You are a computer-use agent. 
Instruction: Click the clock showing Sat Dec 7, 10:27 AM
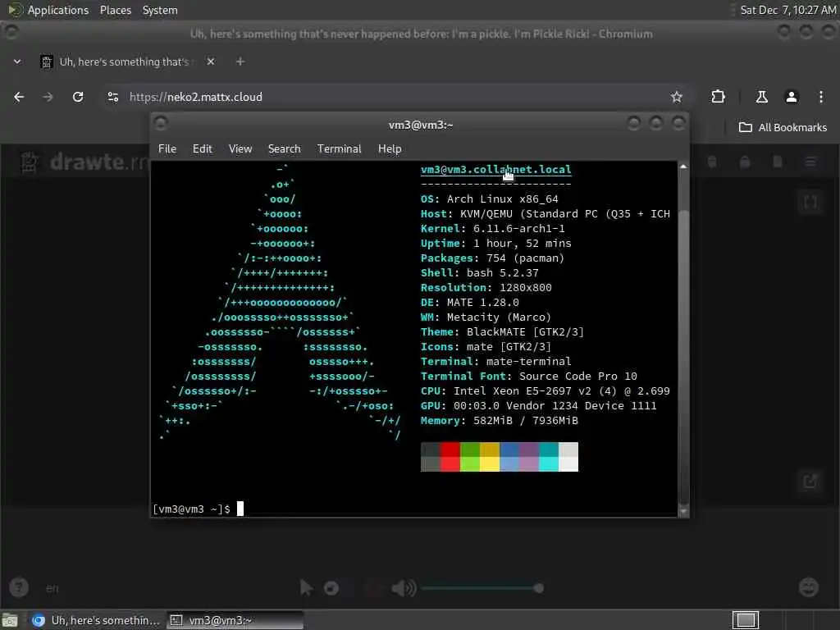[x=788, y=10]
